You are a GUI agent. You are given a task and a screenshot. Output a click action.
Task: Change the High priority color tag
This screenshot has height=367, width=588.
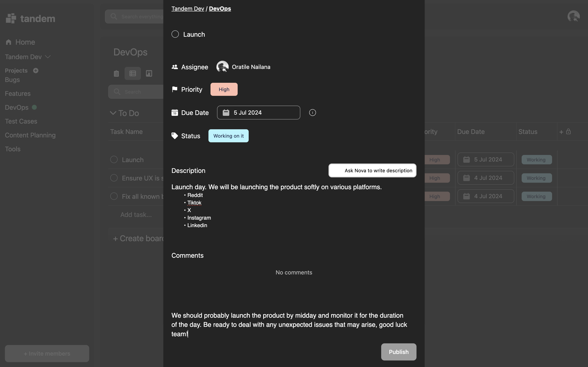(224, 89)
